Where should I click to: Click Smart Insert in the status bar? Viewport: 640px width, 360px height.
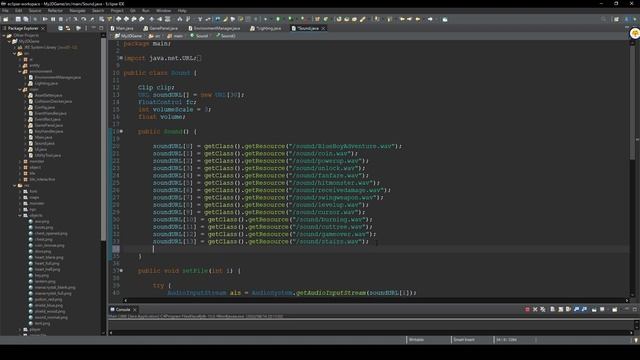(x=464, y=340)
